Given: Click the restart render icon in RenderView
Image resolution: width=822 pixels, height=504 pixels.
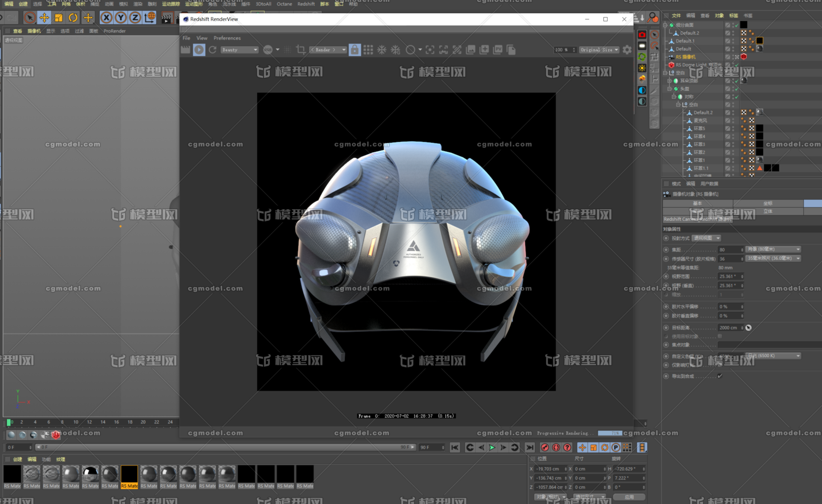Looking at the screenshot, I should coord(213,50).
